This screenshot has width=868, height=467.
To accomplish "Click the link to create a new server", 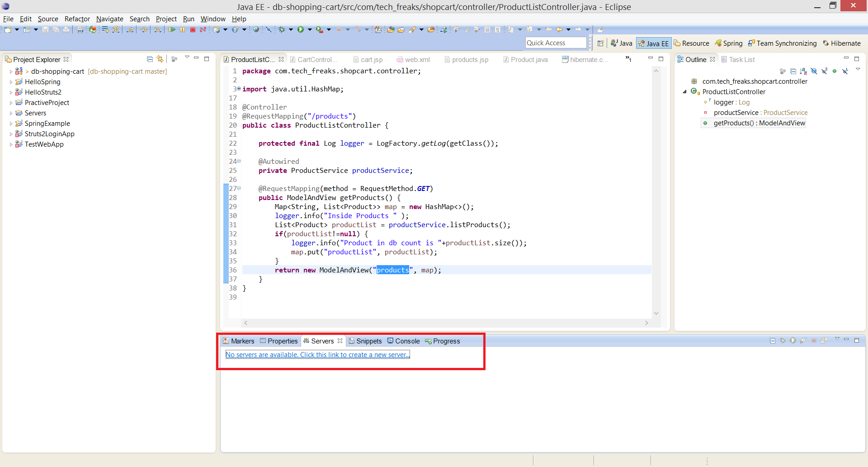I will tap(317, 354).
